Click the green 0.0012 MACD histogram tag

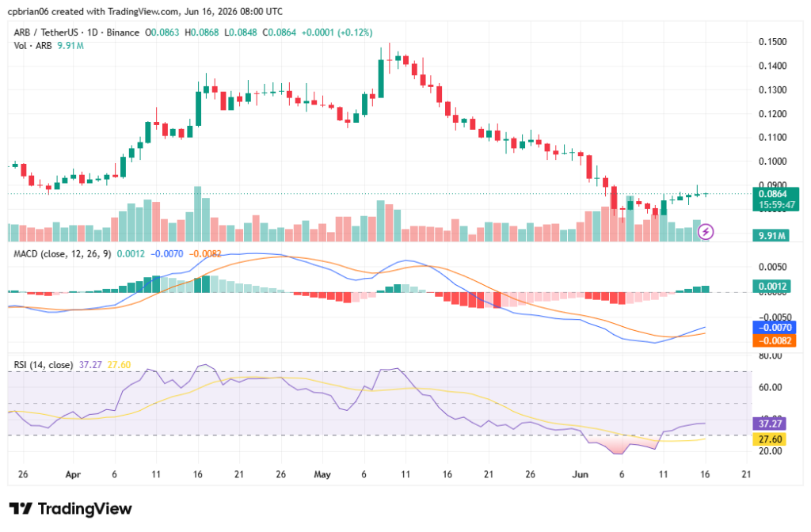[x=771, y=286]
